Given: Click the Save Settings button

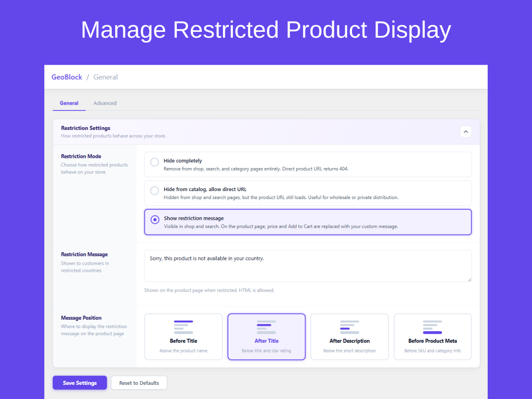Looking at the screenshot, I should point(80,383).
